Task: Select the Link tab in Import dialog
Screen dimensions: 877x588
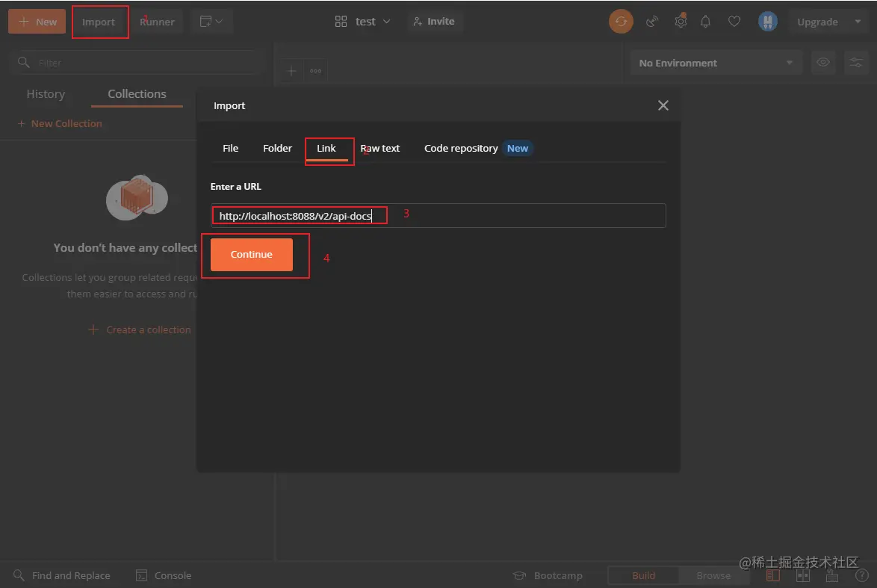Action: click(x=326, y=148)
